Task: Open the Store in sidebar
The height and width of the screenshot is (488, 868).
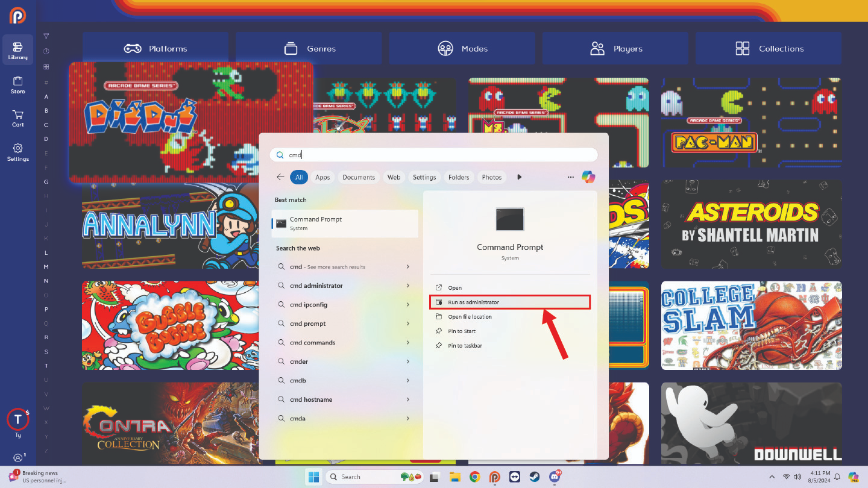Action: click(18, 85)
